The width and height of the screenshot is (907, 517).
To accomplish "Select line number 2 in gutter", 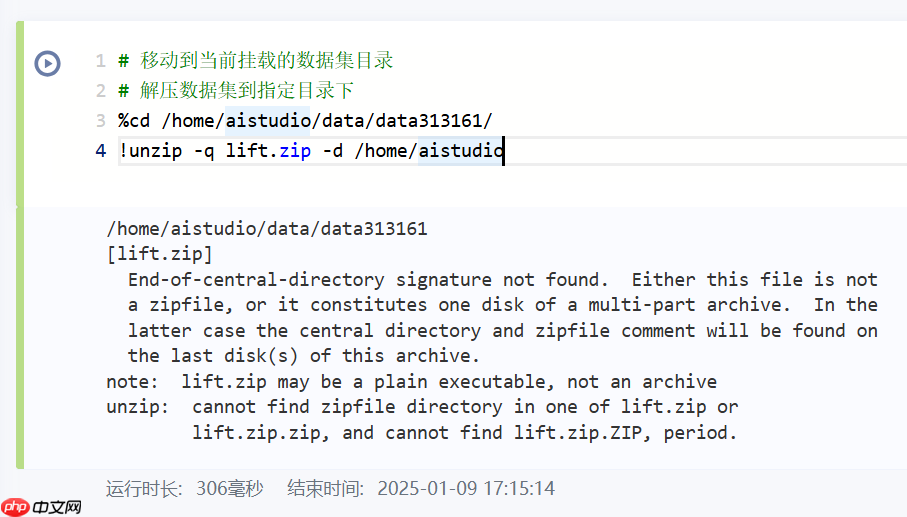I will tap(101, 91).
